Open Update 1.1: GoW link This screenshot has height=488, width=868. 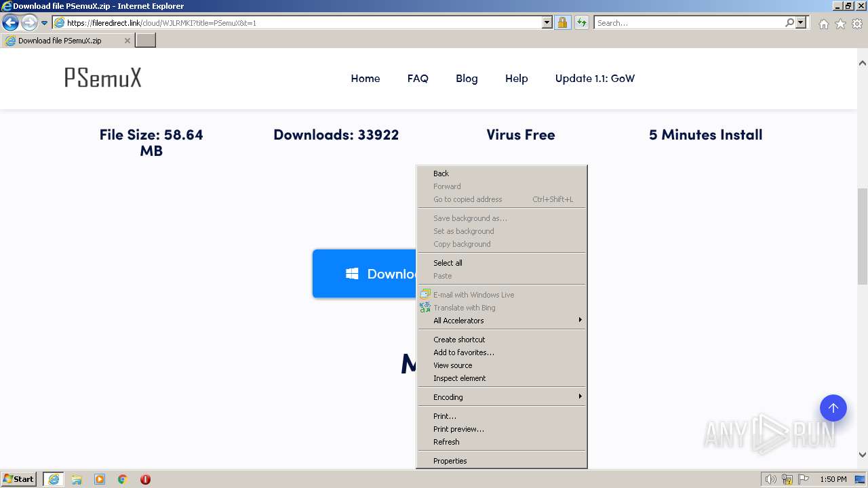click(595, 79)
